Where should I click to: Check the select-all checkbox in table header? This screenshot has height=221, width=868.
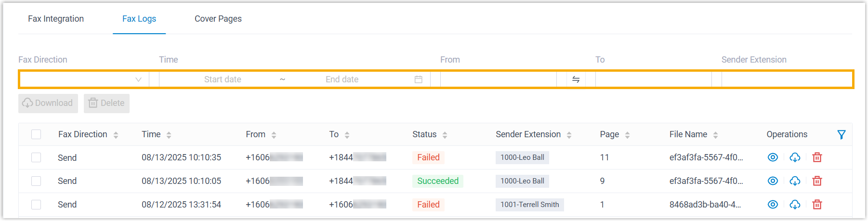pos(36,134)
